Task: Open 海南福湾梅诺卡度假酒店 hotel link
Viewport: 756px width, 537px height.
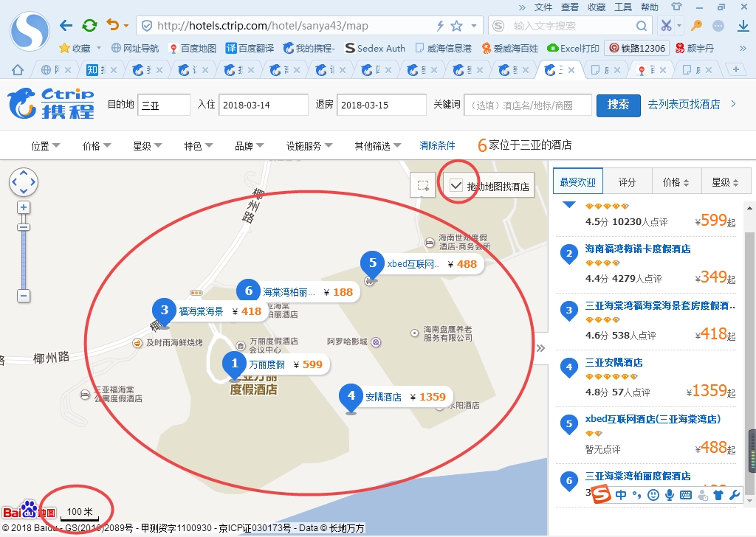Action: (x=637, y=249)
